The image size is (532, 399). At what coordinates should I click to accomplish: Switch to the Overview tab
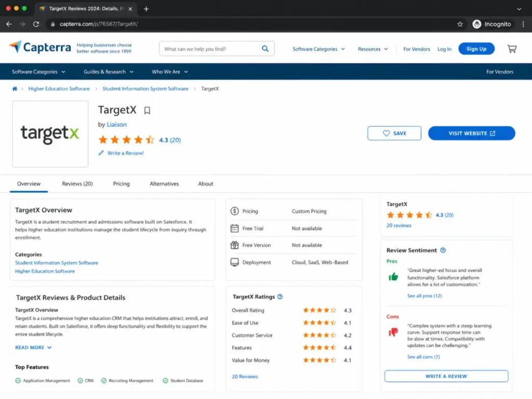(x=29, y=183)
